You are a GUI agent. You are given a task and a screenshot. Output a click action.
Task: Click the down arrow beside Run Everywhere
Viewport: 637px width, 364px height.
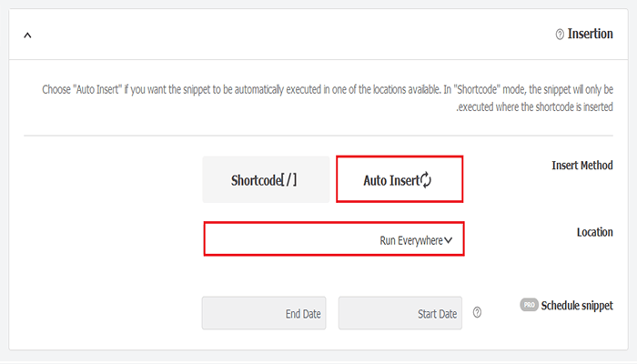449,240
